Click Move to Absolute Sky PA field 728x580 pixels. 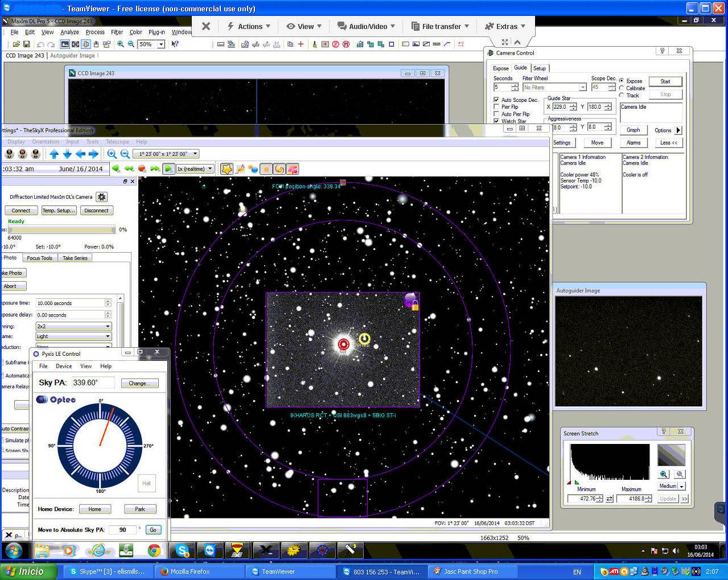click(x=122, y=530)
